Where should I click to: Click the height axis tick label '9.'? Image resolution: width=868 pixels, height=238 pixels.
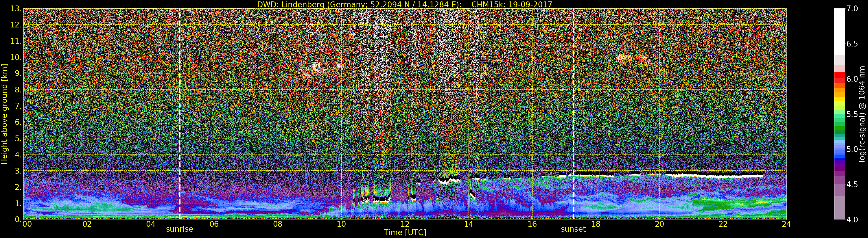[18, 73]
